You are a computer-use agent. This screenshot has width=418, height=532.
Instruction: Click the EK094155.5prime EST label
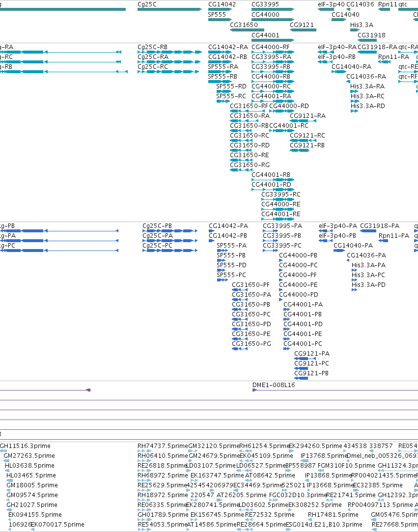[x=35, y=515]
